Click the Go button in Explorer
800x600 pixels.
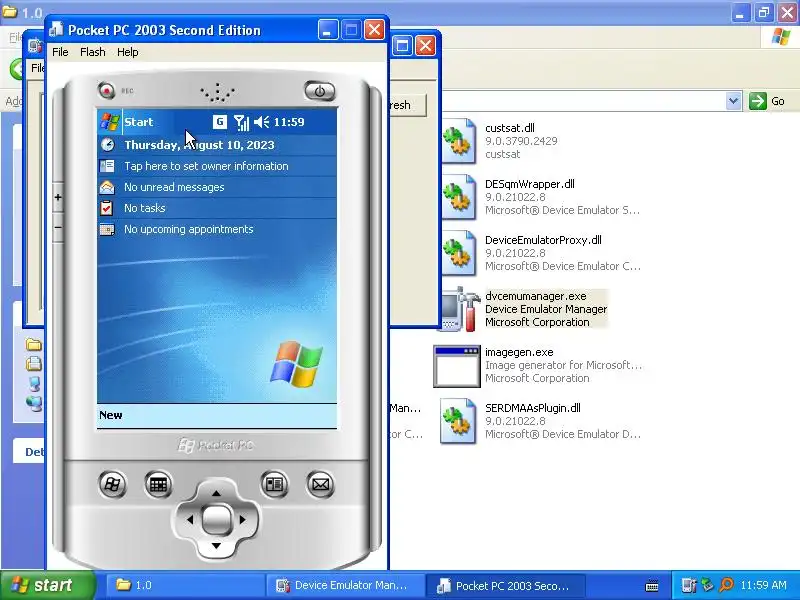point(767,101)
